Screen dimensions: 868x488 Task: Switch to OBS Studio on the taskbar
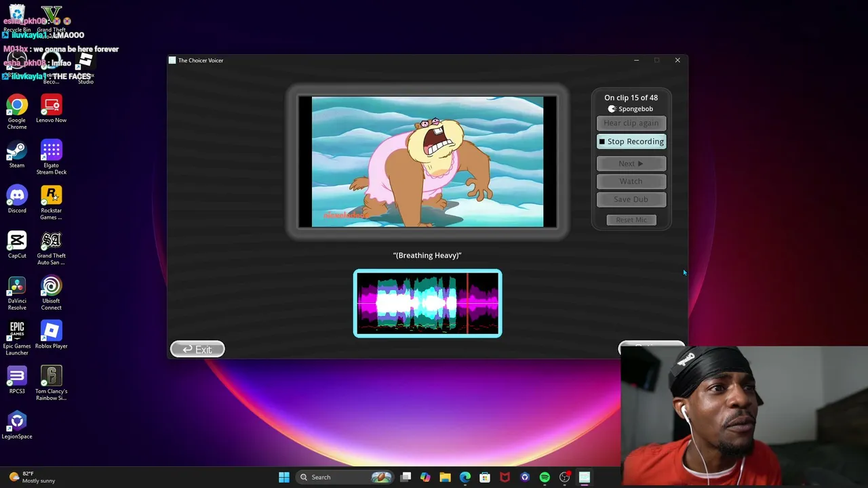coord(564,477)
